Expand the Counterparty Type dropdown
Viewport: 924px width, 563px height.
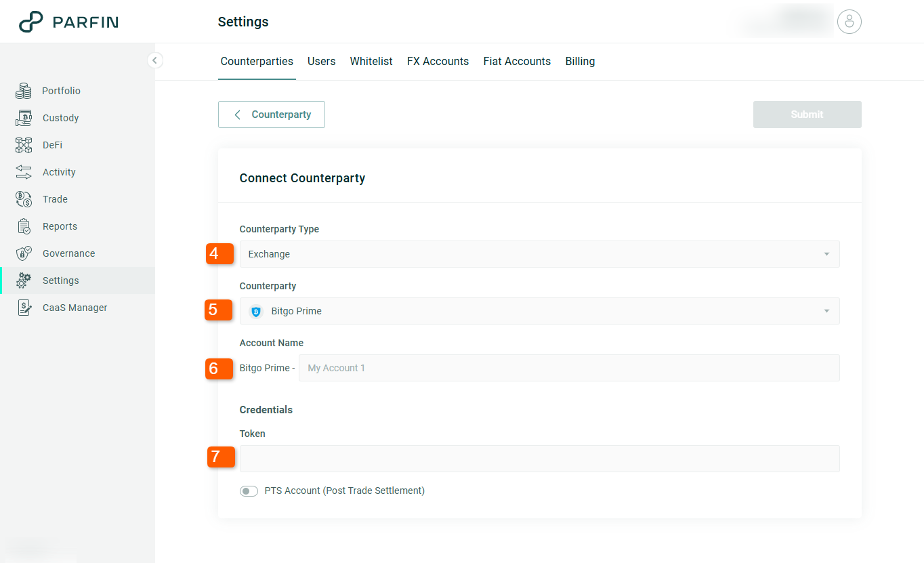click(x=539, y=254)
